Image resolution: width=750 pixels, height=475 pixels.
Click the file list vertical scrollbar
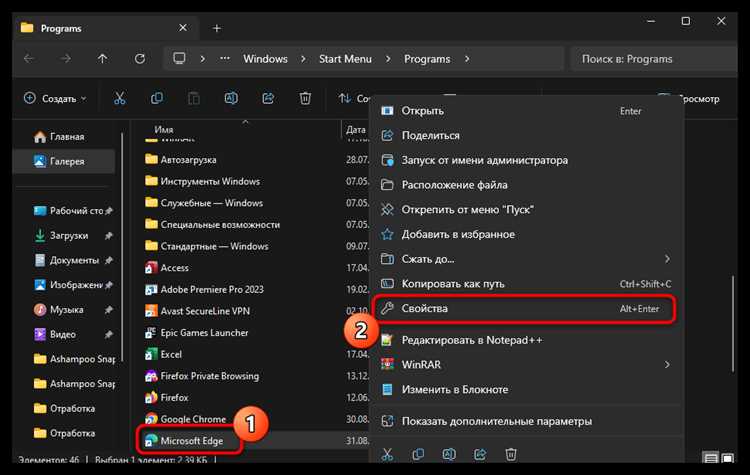tap(733, 323)
